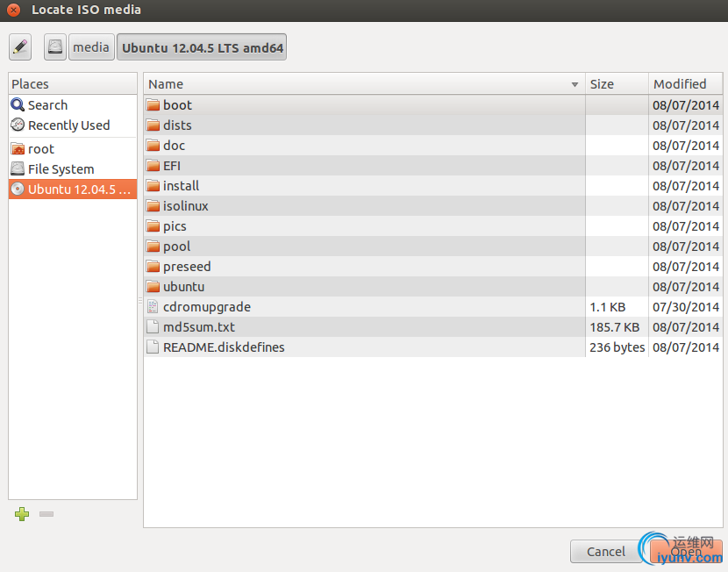Click the boot folder icon
Screen dimensions: 728x572
[153, 105]
